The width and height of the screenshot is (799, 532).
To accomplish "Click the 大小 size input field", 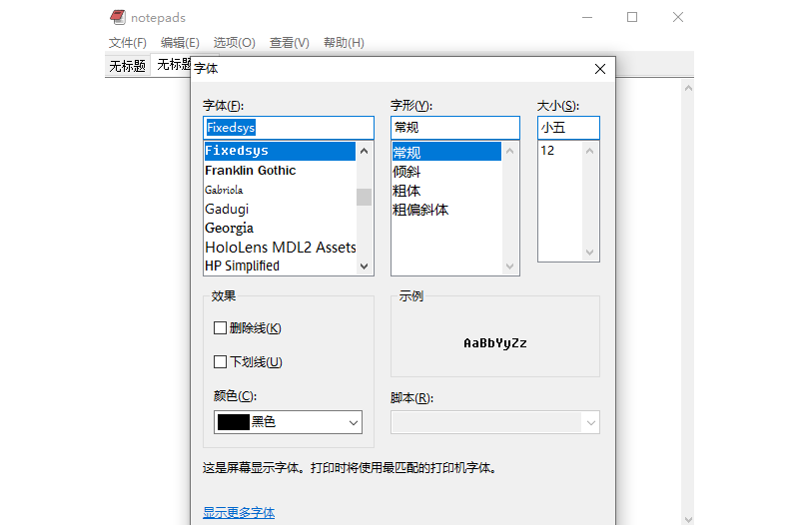I will [x=568, y=128].
